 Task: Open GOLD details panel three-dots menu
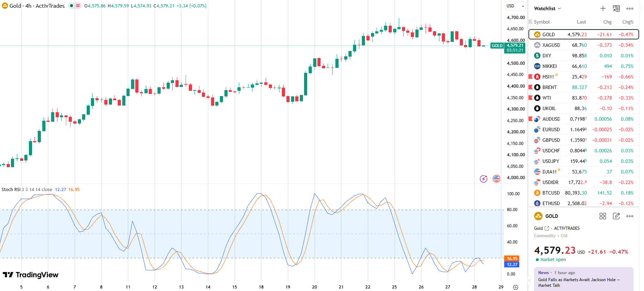(630, 216)
